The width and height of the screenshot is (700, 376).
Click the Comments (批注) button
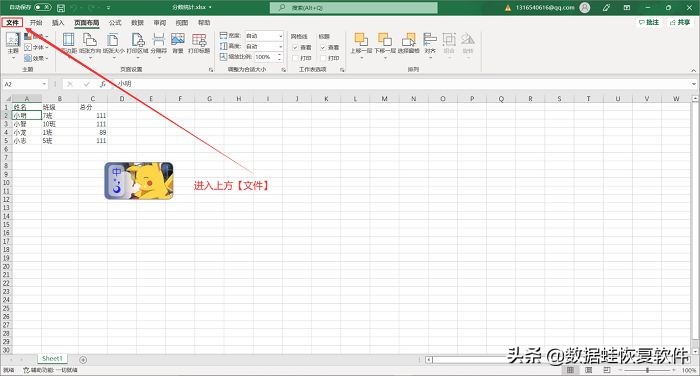point(649,22)
